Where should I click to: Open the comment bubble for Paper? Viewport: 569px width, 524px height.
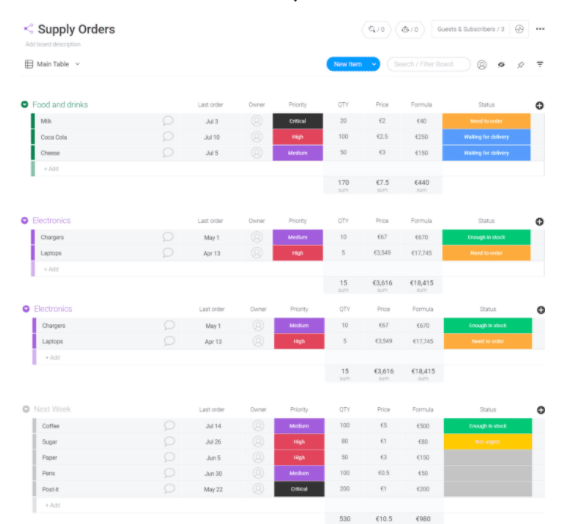169,457
